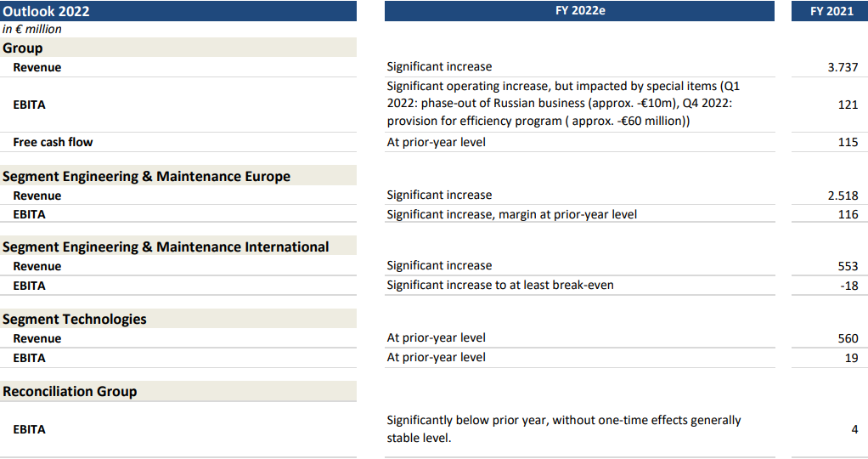
Task: Click the Free cash flow value 115
Action: (848, 142)
